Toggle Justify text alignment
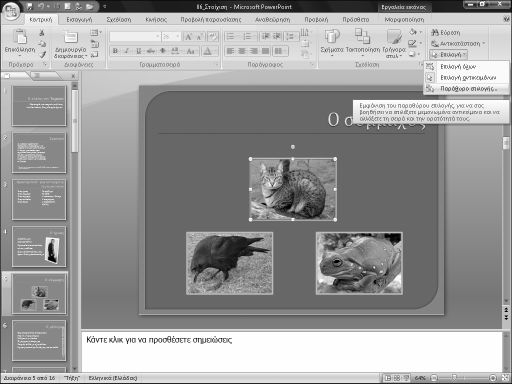 (x=265, y=51)
